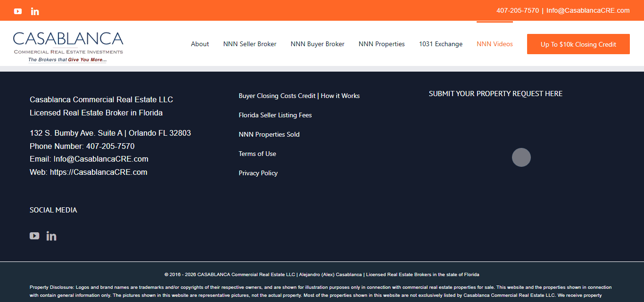Click the footer YouTube social media icon

tap(34, 236)
